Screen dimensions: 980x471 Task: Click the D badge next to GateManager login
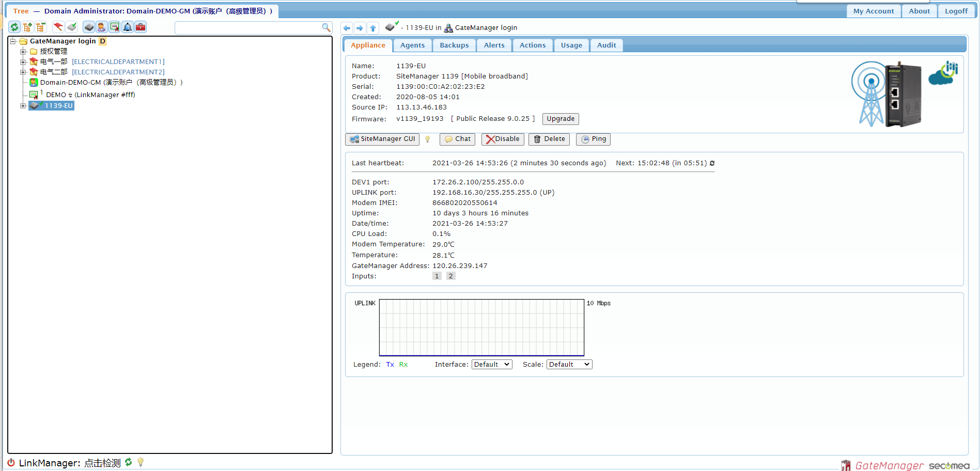[x=102, y=41]
